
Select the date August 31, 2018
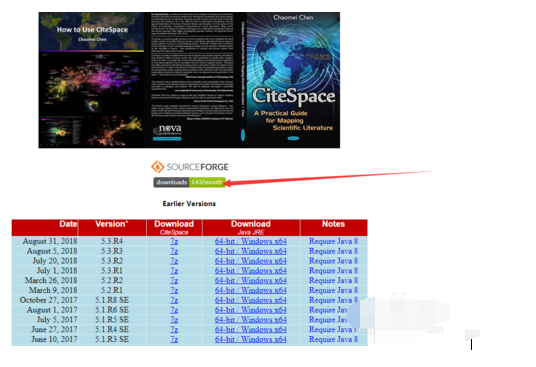coord(50,241)
